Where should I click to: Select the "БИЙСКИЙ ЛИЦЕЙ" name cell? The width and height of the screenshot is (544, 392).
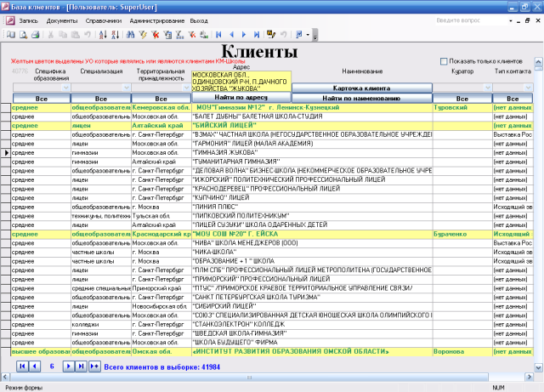pos(312,125)
